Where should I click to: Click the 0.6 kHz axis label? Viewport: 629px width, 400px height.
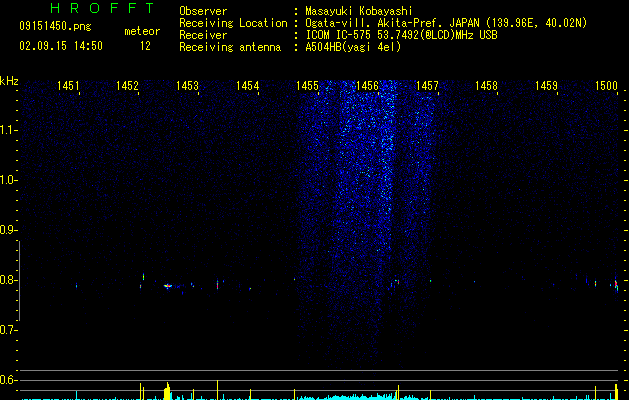pos(8,380)
